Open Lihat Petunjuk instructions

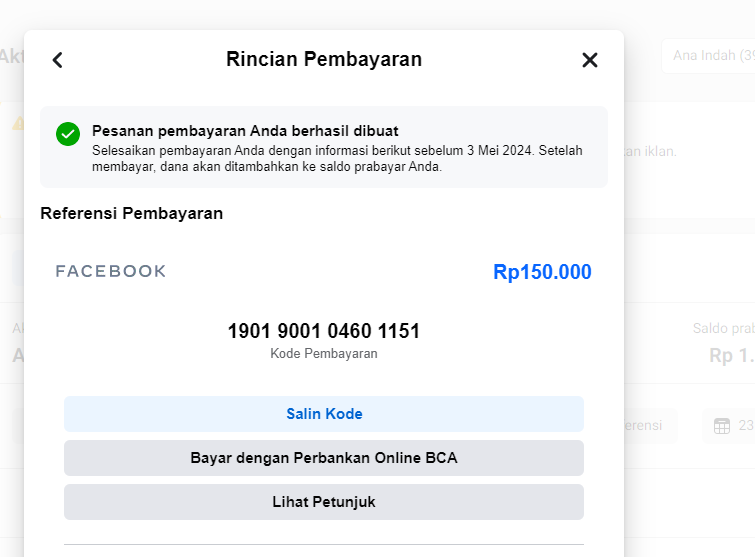coord(324,502)
